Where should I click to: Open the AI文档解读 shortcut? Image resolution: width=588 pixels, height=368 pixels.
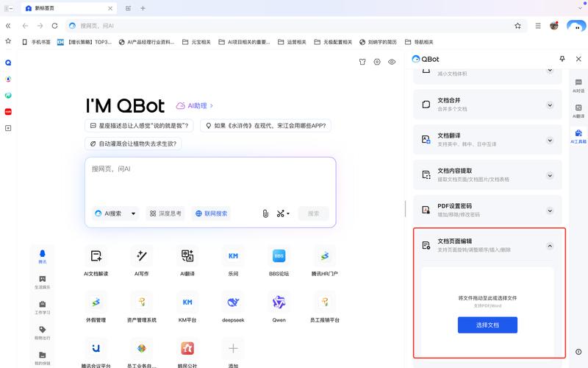(96, 261)
